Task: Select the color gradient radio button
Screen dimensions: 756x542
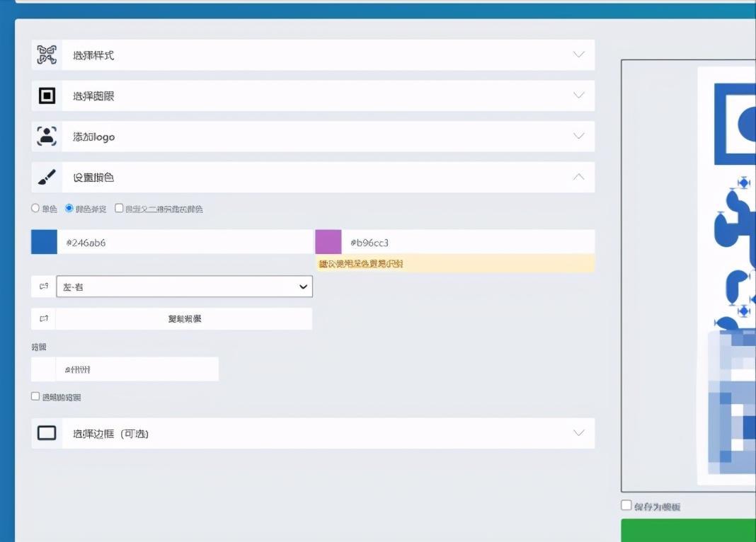Action: (x=69, y=209)
